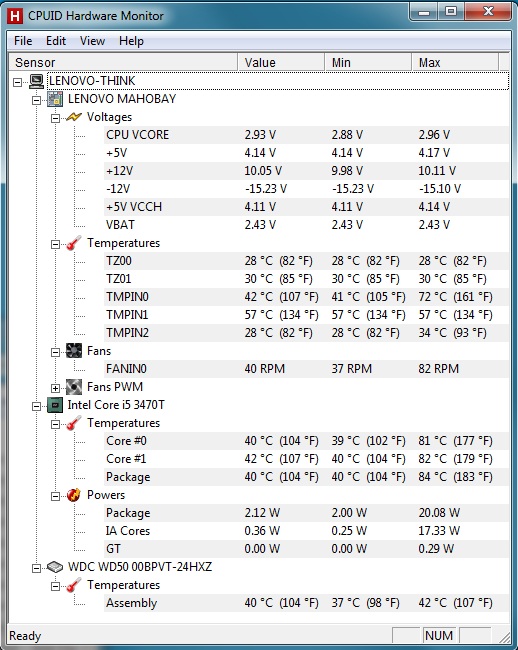Select the TMPIN1 row
Screen dimensions: 518x650
click(306, 315)
